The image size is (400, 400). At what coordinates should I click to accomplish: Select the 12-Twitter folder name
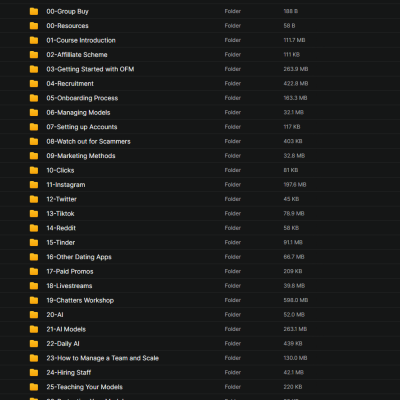(x=61, y=199)
